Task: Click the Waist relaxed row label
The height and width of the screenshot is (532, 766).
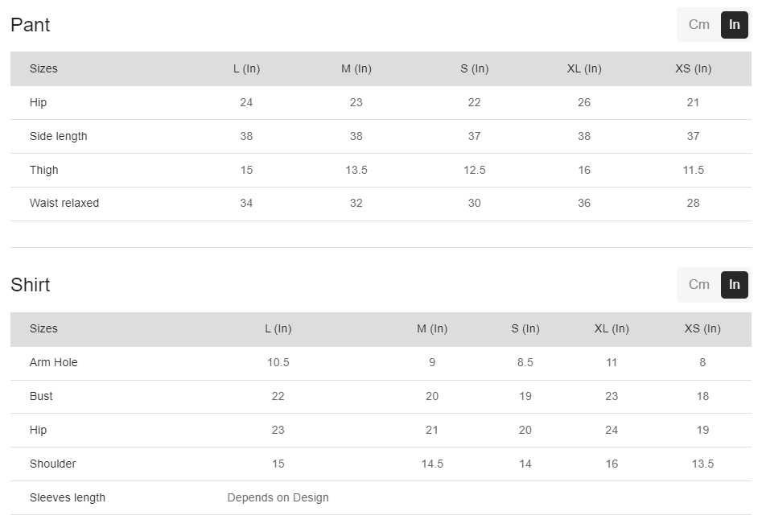Action: (x=64, y=203)
